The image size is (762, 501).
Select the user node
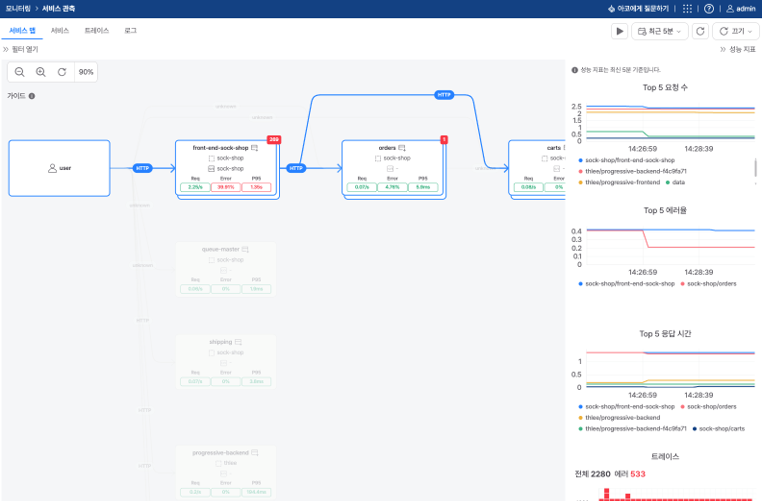click(59, 168)
